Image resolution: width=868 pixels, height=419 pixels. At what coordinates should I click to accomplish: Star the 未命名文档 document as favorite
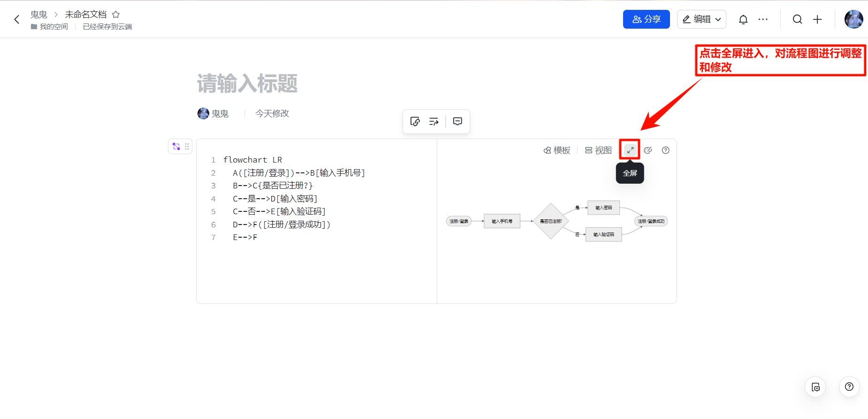pyautogui.click(x=116, y=15)
